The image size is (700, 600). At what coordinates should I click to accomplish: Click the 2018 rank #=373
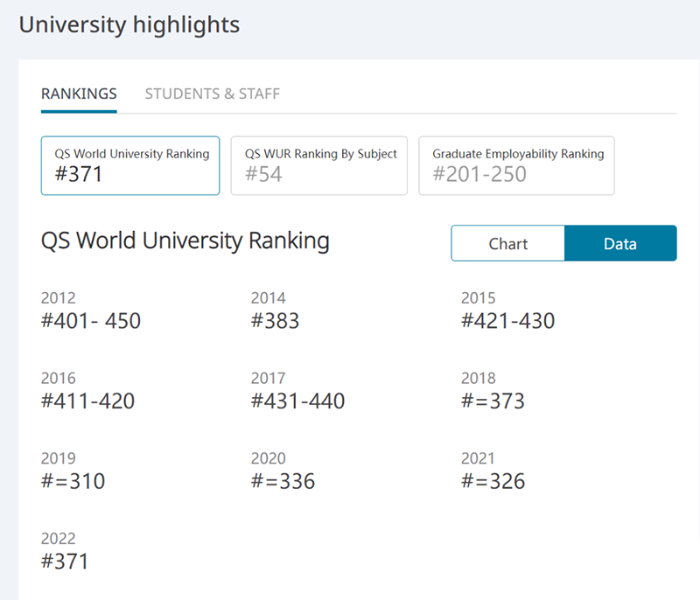click(493, 401)
